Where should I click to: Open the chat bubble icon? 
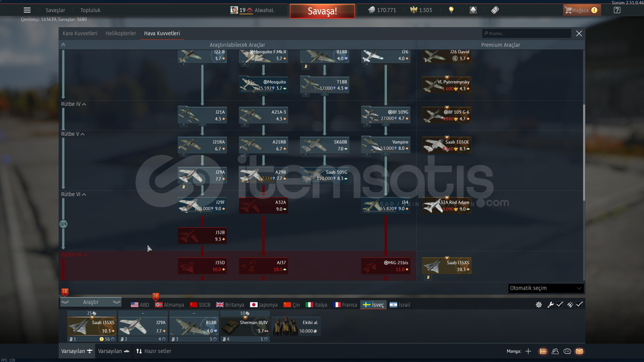point(567,351)
